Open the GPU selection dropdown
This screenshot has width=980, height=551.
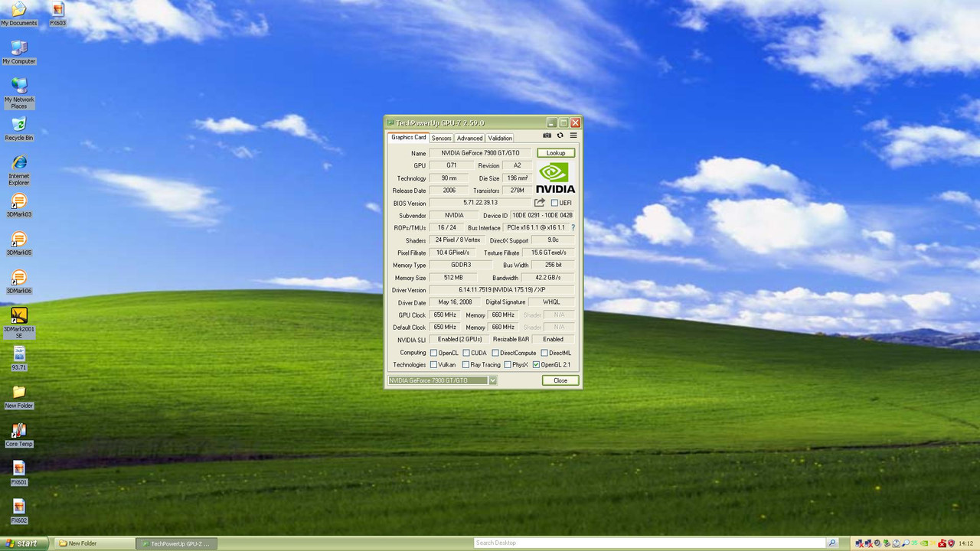click(x=493, y=380)
